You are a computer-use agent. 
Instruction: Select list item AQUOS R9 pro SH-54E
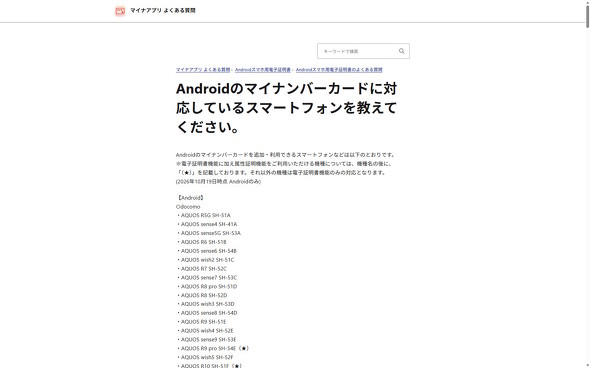click(x=213, y=348)
